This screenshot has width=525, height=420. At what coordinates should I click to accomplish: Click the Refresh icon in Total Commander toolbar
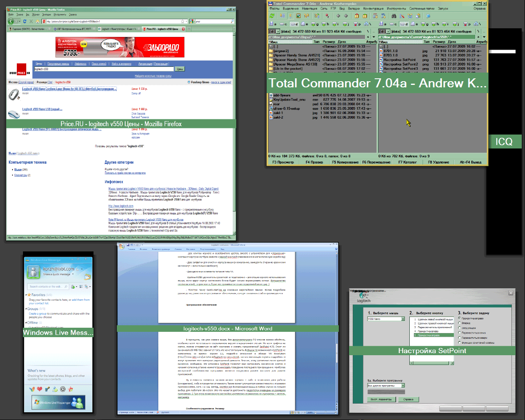point(272,16)
